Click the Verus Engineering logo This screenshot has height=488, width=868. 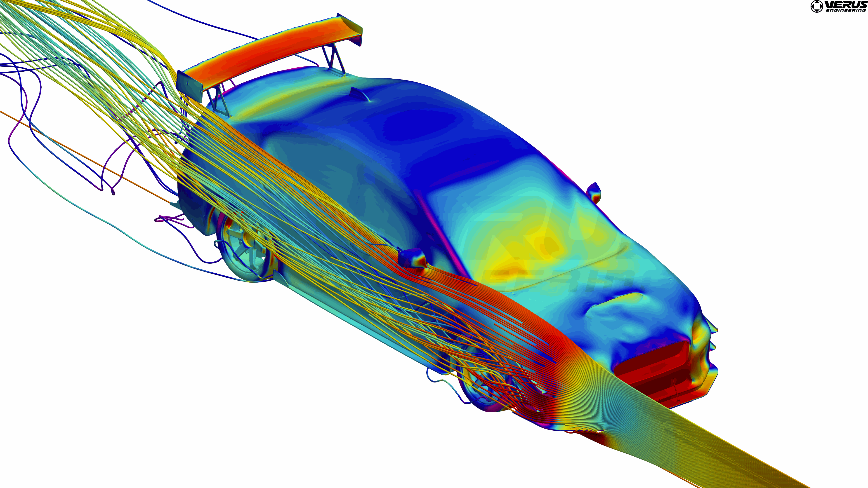click(838, 6)
